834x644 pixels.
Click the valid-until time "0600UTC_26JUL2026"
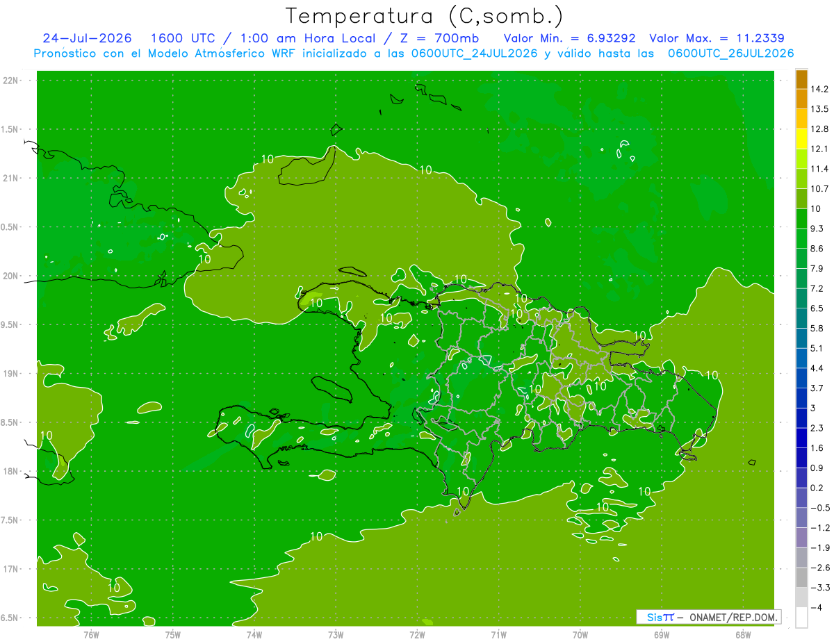click(x=730, y=53)
